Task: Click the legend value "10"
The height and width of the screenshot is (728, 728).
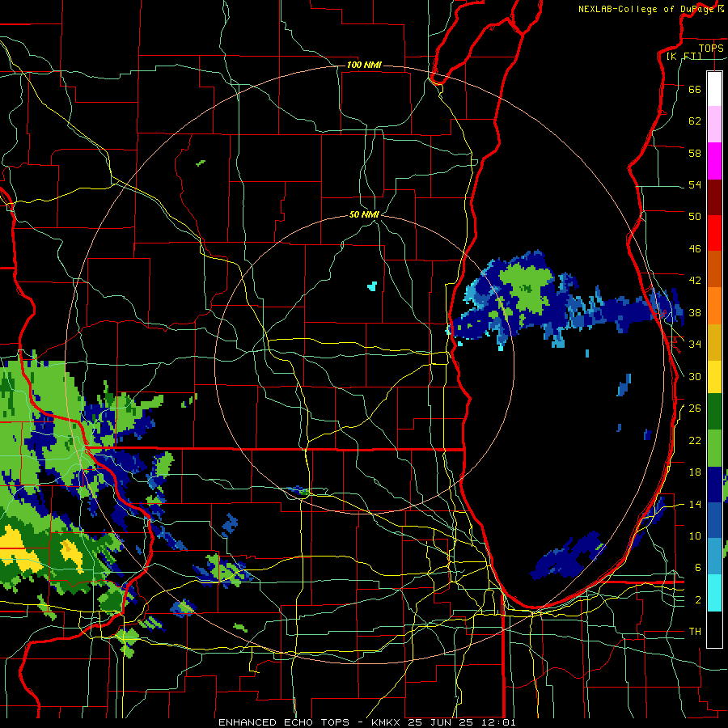Action: 695,535
